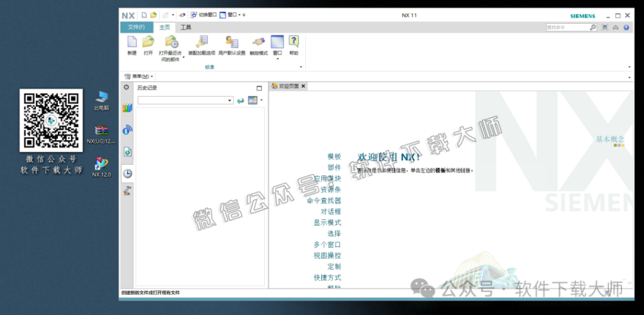The image size is (644, 315).
Task: Click the 窗口 window icon in ribbon
Action: (x=277, y=42)
